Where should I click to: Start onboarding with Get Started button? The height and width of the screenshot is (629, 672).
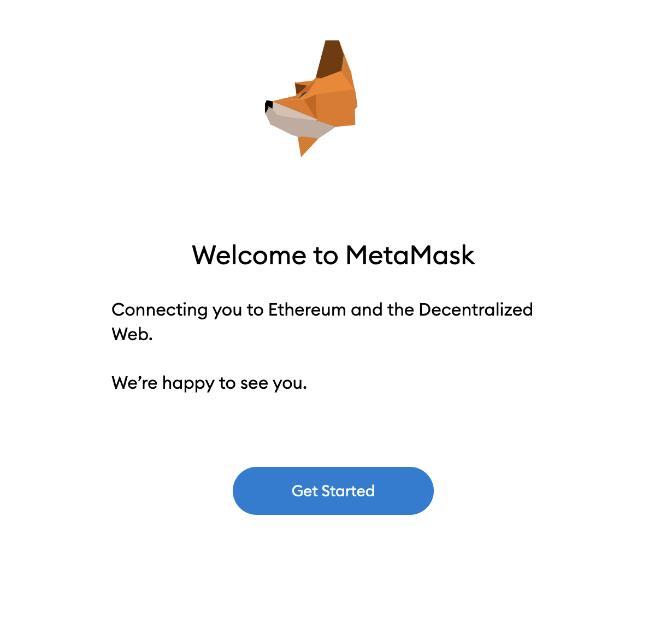(x=333, y=491)
